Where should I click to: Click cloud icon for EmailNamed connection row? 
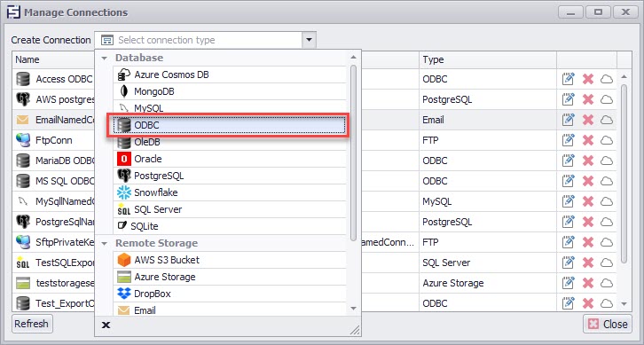point(607,120)
